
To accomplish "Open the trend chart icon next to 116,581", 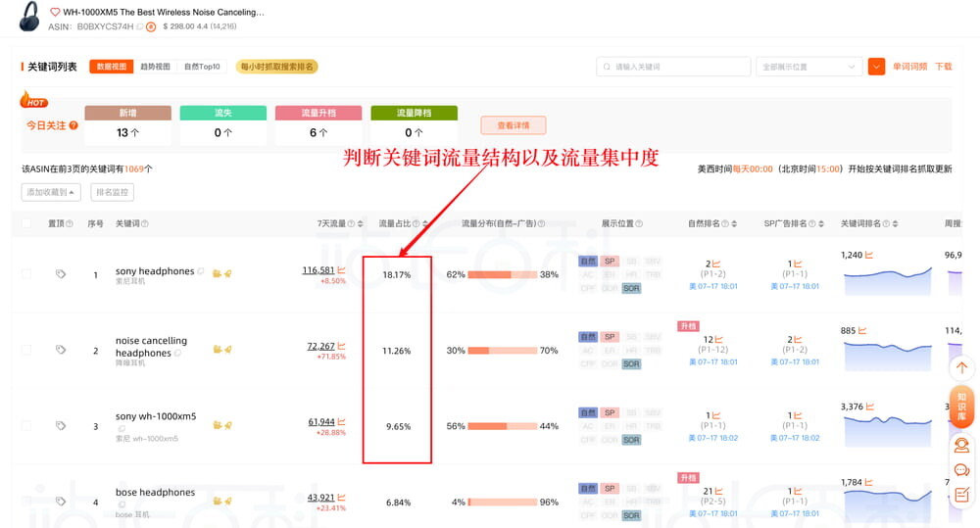I will (341, 269).
